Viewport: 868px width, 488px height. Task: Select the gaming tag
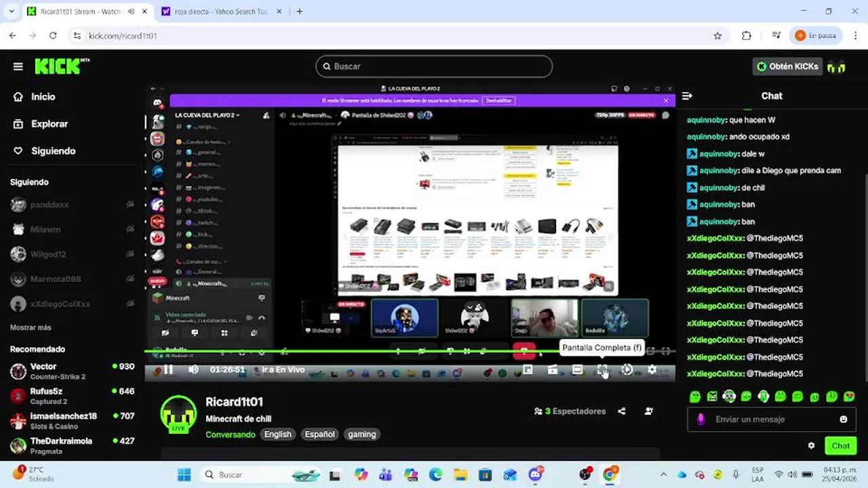click(362, 434)
